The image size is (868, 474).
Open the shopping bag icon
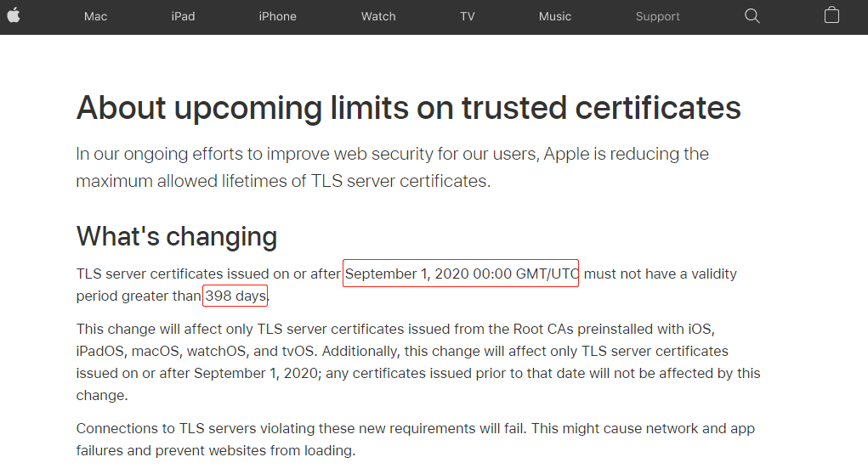831,15
